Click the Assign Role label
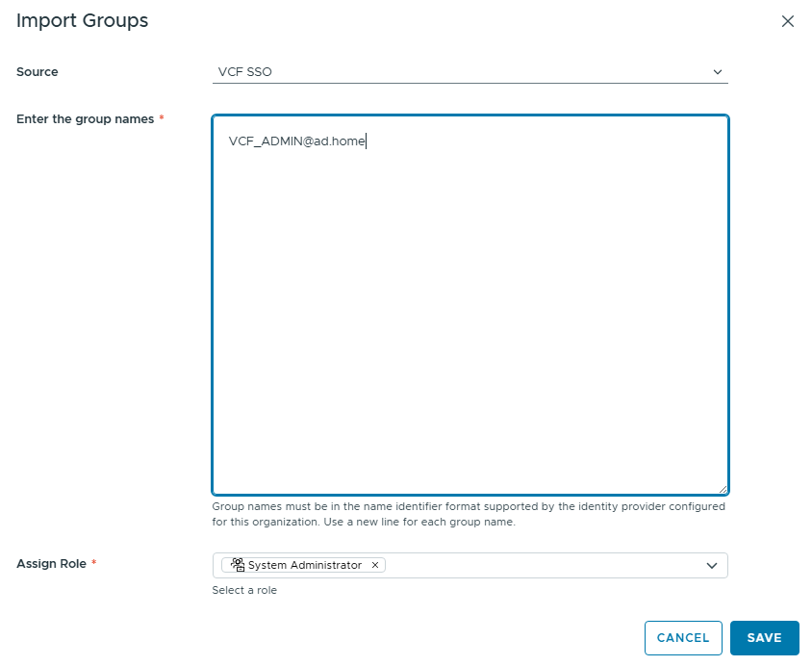Image resolution: width=812 pixels, height=666 pixels. pyautogui.click(x=51, y=564)
